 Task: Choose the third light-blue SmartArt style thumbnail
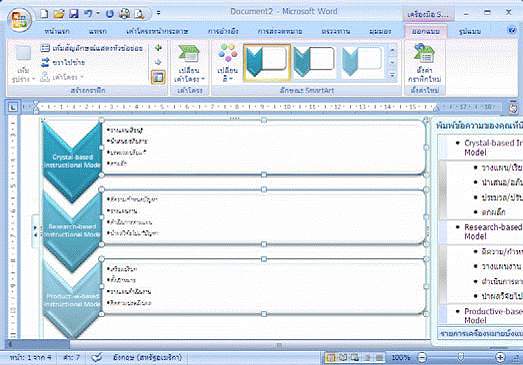[x=362, y=63]
